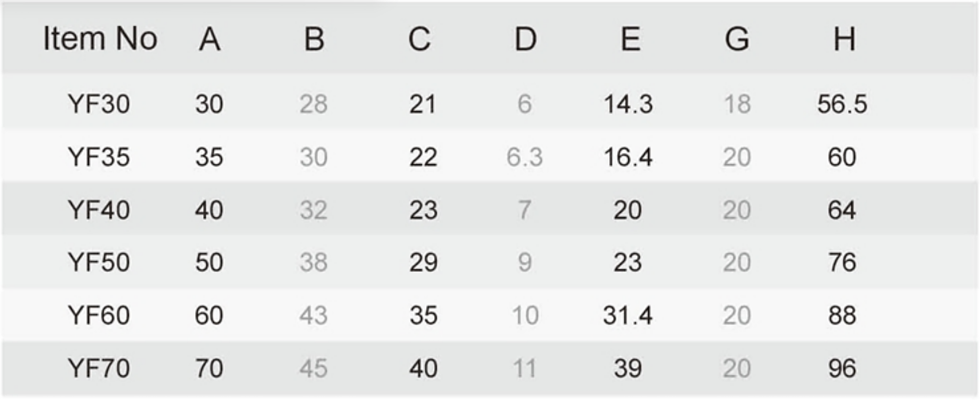Image resolution: width=980 pixels, height=400 pixels.
Task: Click the YF70 item number
Action: click(99, 368)
